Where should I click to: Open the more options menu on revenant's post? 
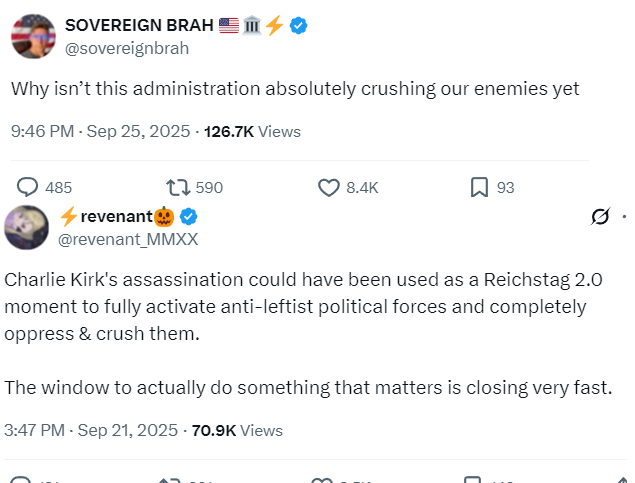pos(625,217)
